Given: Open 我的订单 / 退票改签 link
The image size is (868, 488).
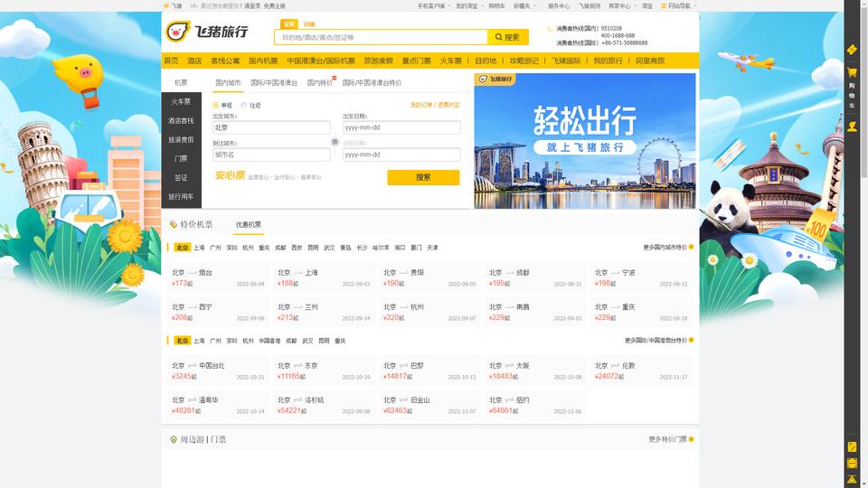Looking at the screenshot, I should coord(435,105).
